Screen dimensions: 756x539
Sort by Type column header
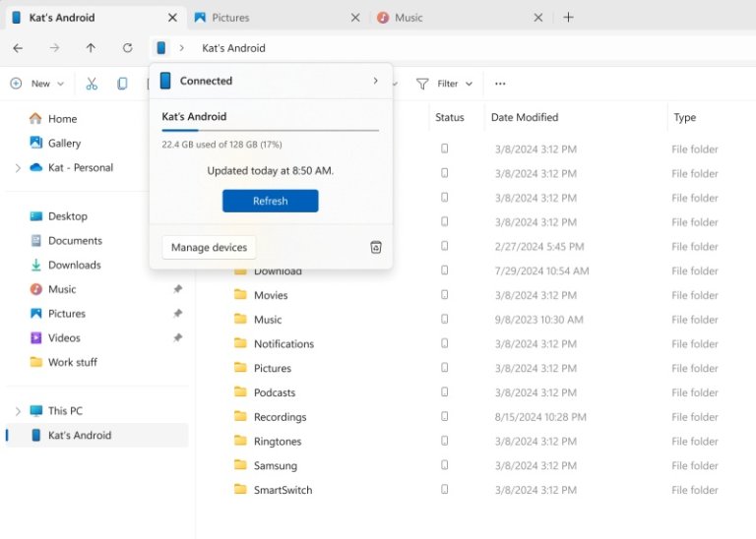(x=685, y=117)
